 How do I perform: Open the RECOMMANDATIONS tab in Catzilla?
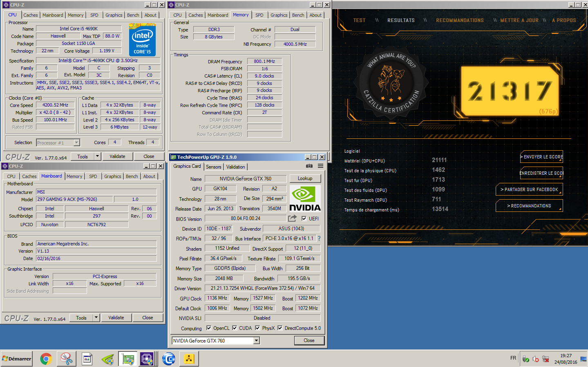coord(460,20)
